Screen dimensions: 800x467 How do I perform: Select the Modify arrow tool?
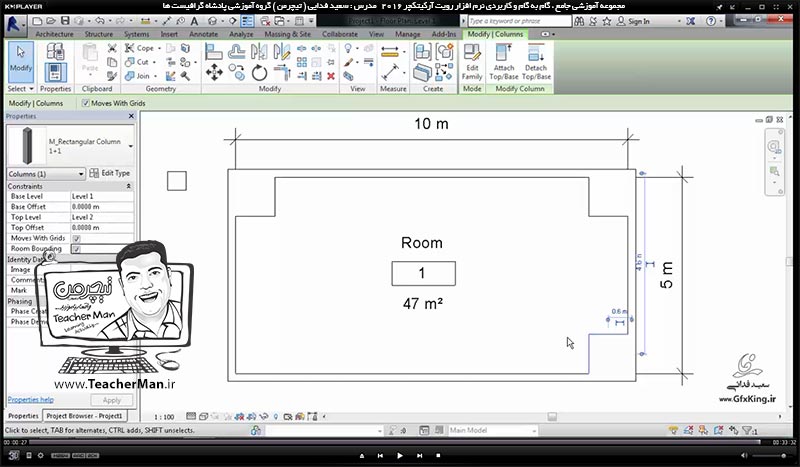point(21,62)
